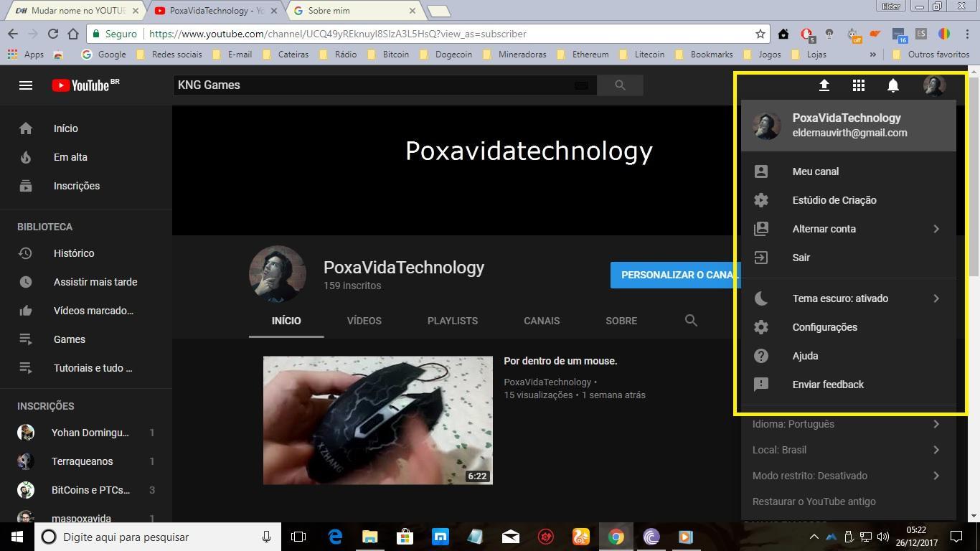
Task: Click Restaurar o YouTube antigo
Action: [x=814, y=501]
